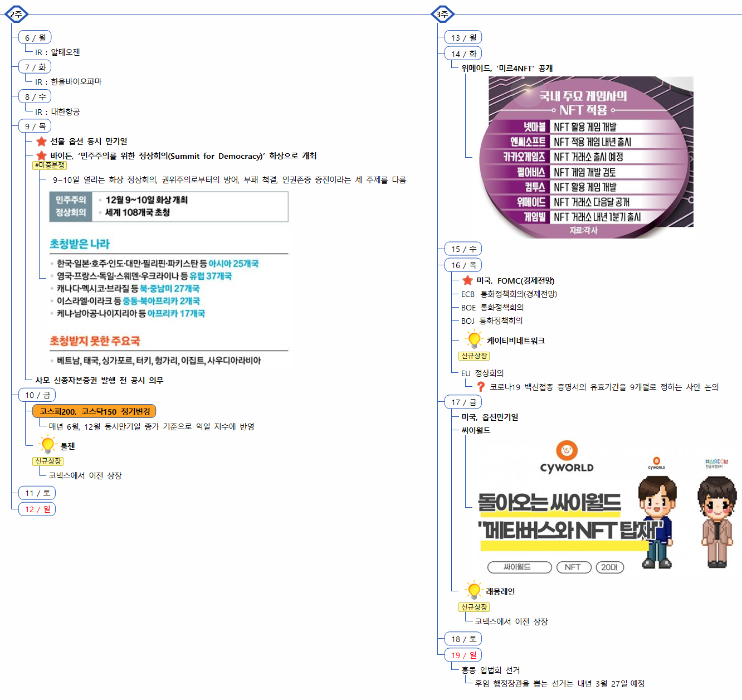Click the text 미국, FOMC(경제전망)
Screen dimensions: 742x700
pos(515,280)
